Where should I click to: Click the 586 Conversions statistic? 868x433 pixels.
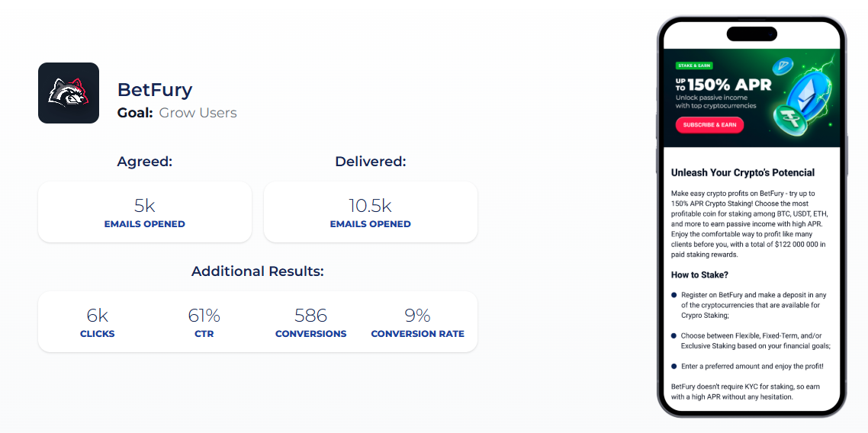[x=310, y=322]
